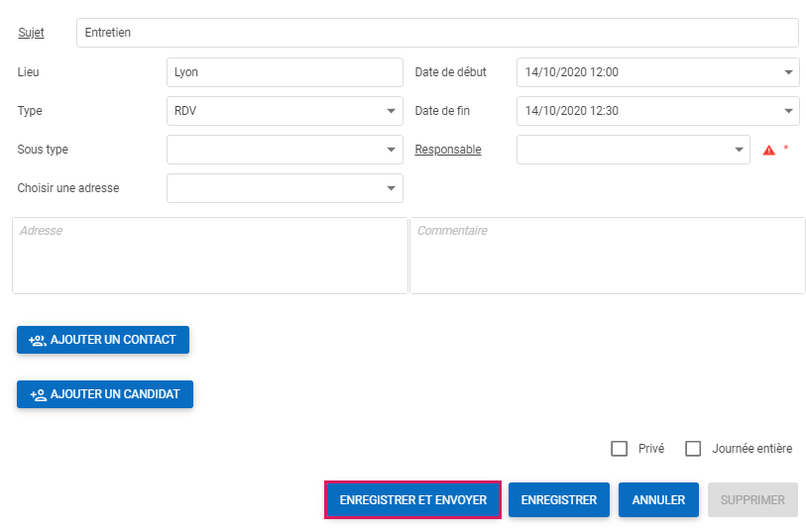Image resolution: width=806 pixels, height=532 pixels.
Task: Click the add-contact icon on Ajouter un contact
Action: 38,340
